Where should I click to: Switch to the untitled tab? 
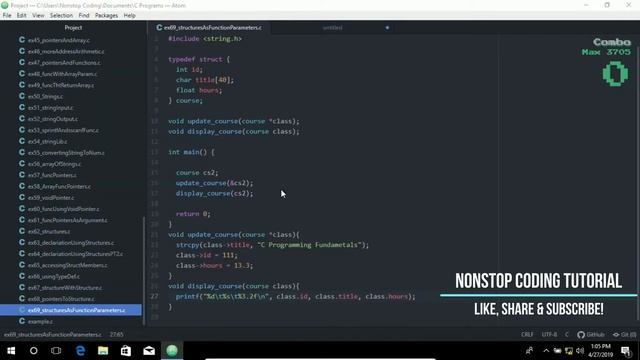333,28
